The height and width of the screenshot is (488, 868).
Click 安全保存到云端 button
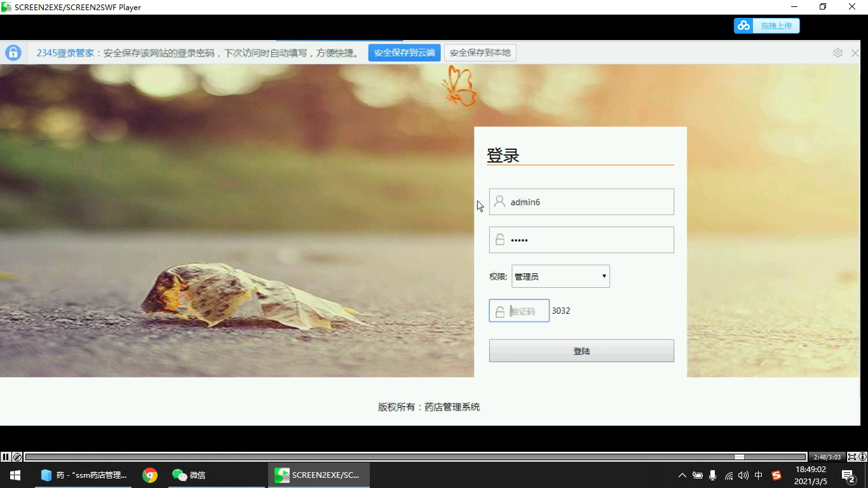[404, 53]
